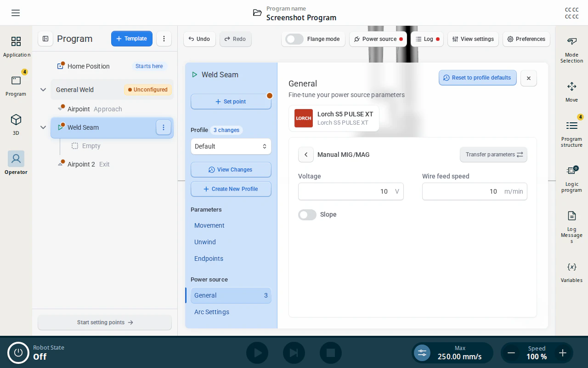Screen dimensions: 588x368
Task: Click the Undo button
Action: pos(199,39)
